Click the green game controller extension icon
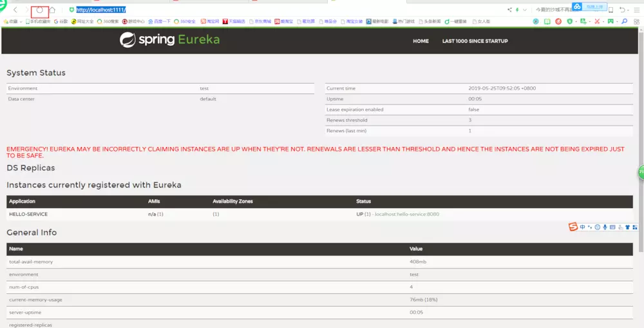 tap(611, 21)
